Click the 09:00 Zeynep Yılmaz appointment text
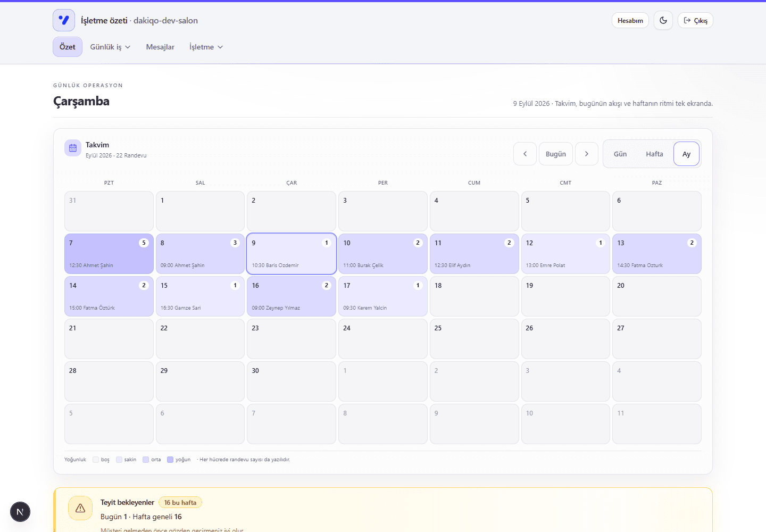 (276, 308)
